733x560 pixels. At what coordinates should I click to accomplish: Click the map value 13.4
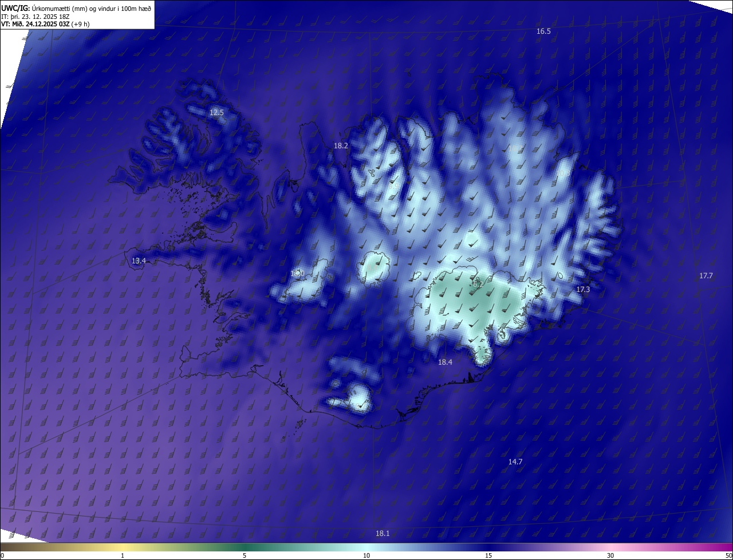pos(139,261)
